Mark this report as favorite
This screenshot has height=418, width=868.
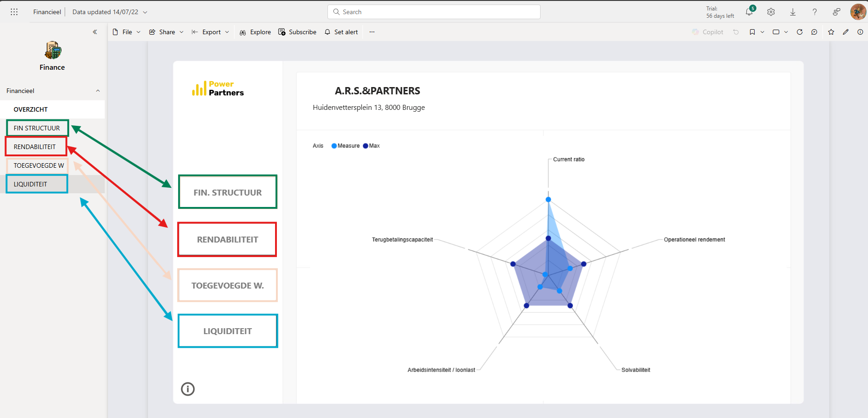point(831,32)
